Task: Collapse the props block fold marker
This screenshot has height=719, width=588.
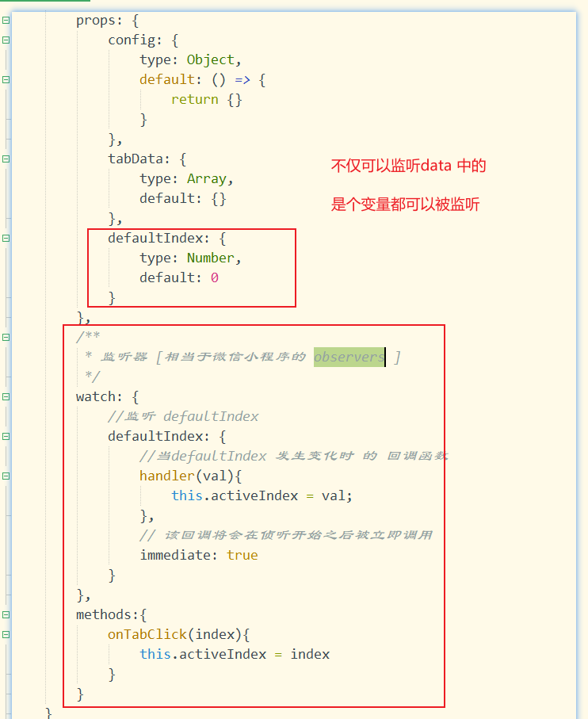Action: [x=6, y=20]
